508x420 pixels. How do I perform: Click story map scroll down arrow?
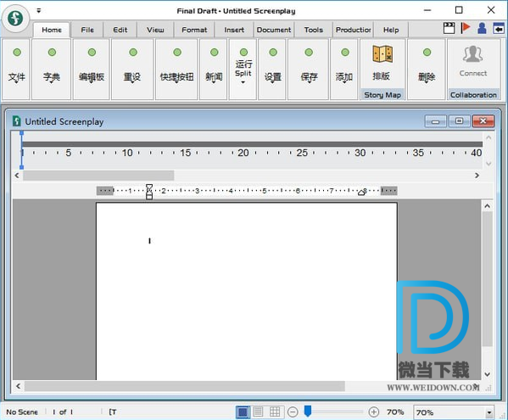tap(488, 164)
